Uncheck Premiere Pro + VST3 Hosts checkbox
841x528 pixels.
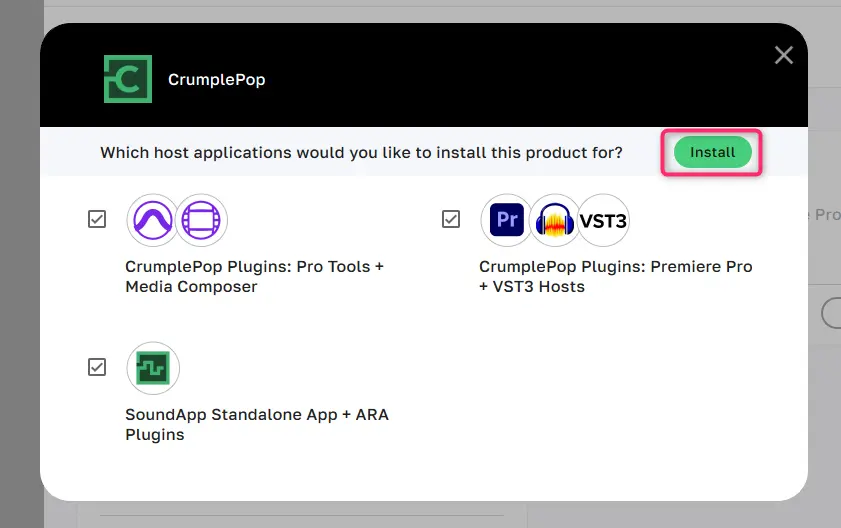pyautogui.click(x=451, y=219)
